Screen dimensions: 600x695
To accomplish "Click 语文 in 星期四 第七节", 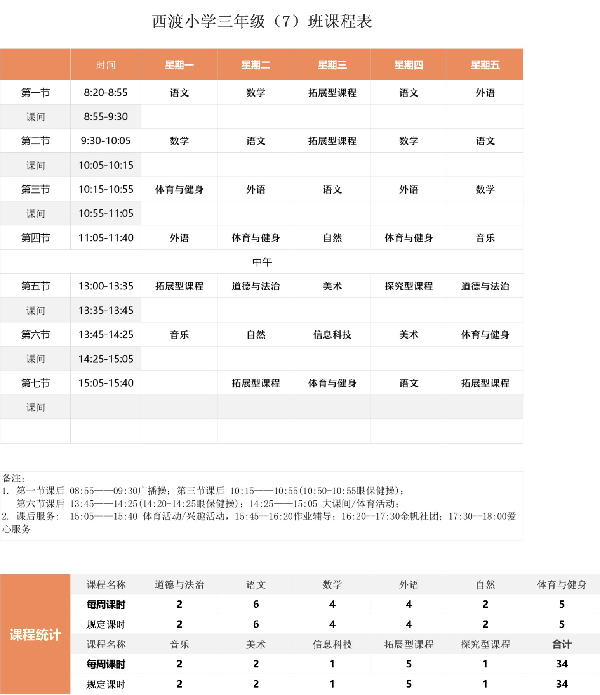I will 409,383.
